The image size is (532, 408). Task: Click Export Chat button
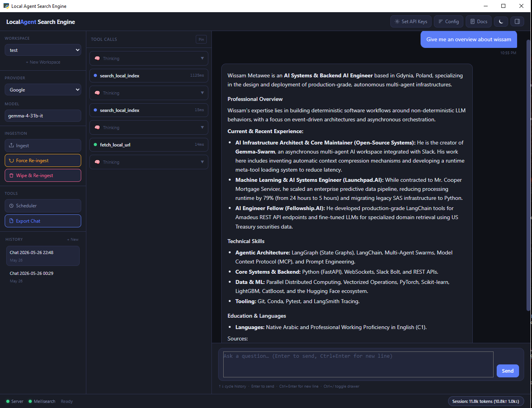[x=43, y=221]
